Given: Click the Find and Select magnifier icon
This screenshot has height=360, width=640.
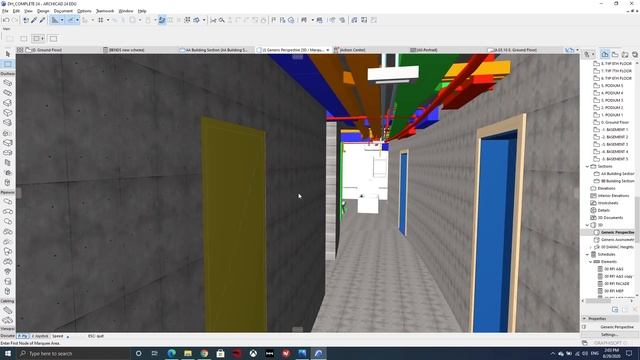Looking at the screenshot, I should (x=222, y=20).
